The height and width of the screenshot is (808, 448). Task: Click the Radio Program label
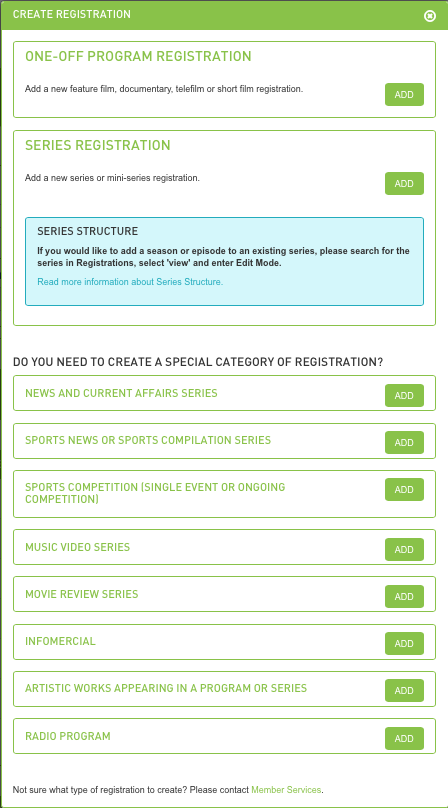68,736
